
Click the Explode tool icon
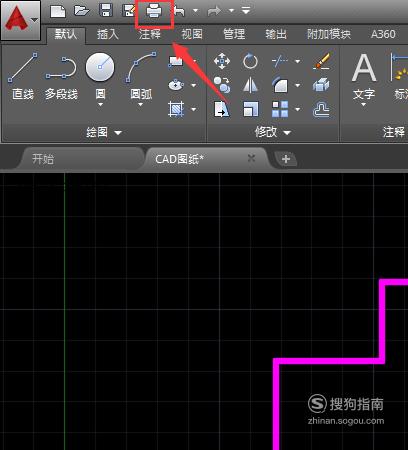(x=321, y=85)
